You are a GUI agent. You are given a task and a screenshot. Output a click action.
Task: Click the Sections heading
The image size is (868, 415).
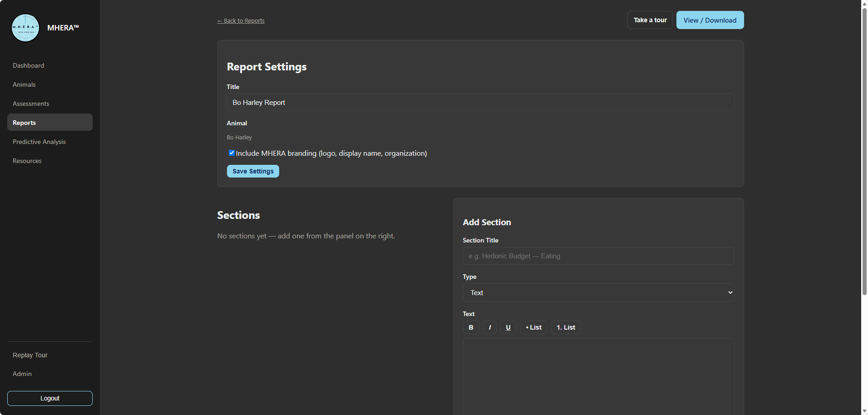coord(239,215)
